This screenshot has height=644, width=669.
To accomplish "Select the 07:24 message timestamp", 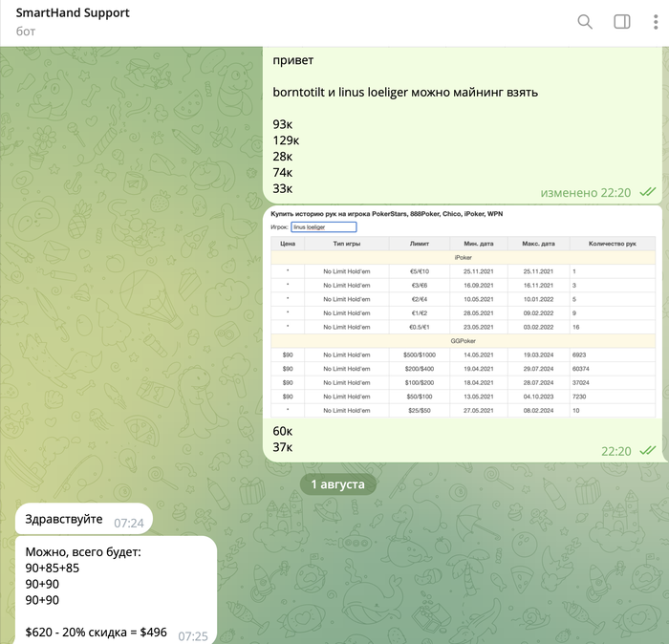I will 129,524.
